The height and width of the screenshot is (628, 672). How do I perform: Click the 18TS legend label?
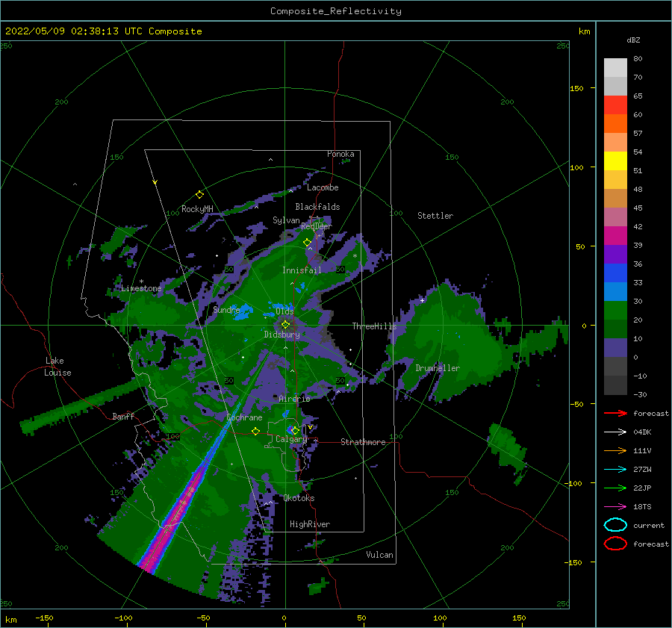coord(642,507)
